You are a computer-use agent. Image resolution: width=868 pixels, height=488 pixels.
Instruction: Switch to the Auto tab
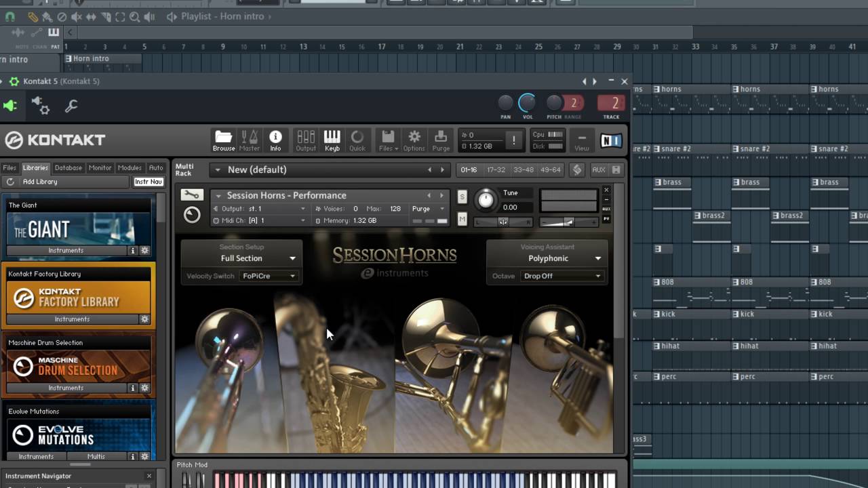click(156, 167)
